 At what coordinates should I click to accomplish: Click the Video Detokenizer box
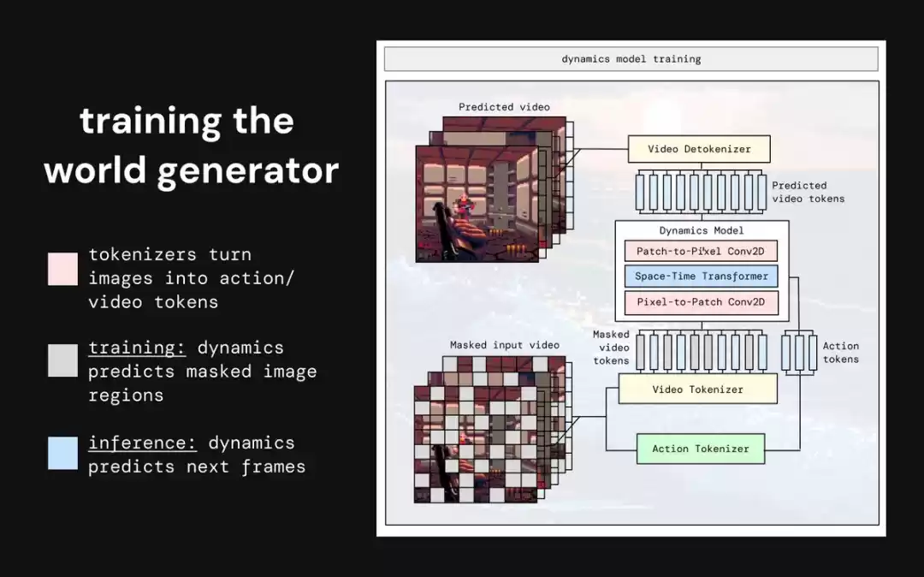tap(699, 149)
